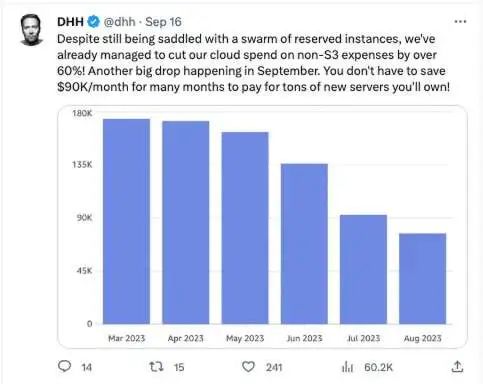Select the Apr 2023 bar

(x=186, y=222)
